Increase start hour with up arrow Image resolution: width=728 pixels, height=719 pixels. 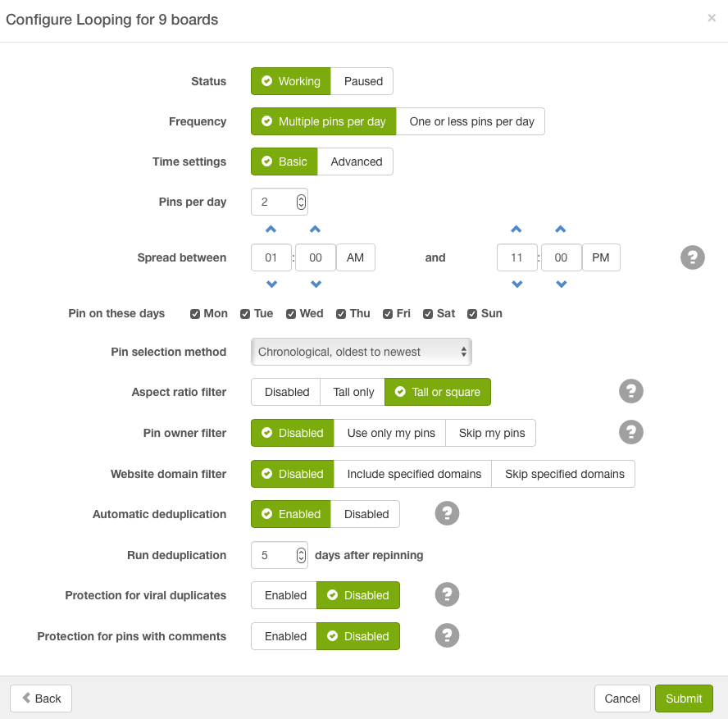tap(271, 229)
